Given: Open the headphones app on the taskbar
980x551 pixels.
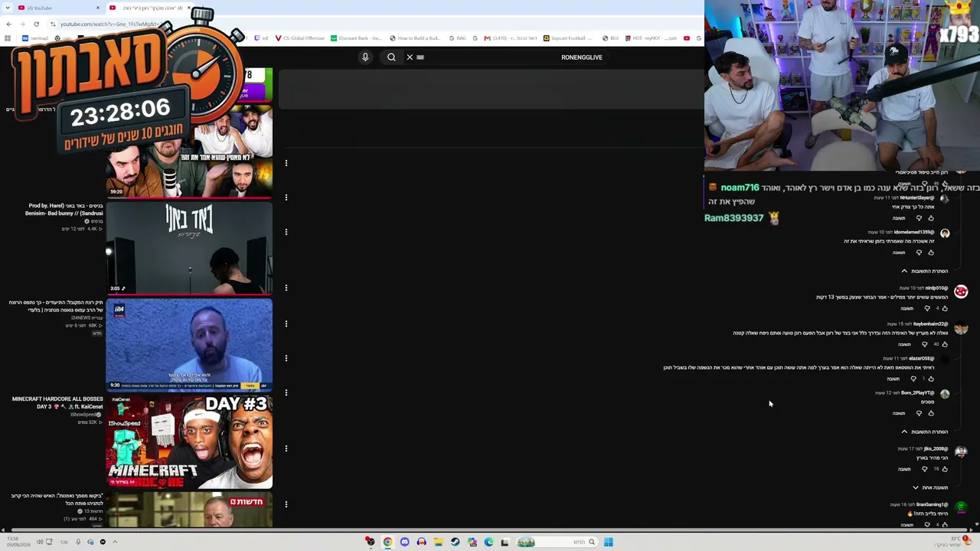Looking at the screenshot, I should click(x=421, y=542).
